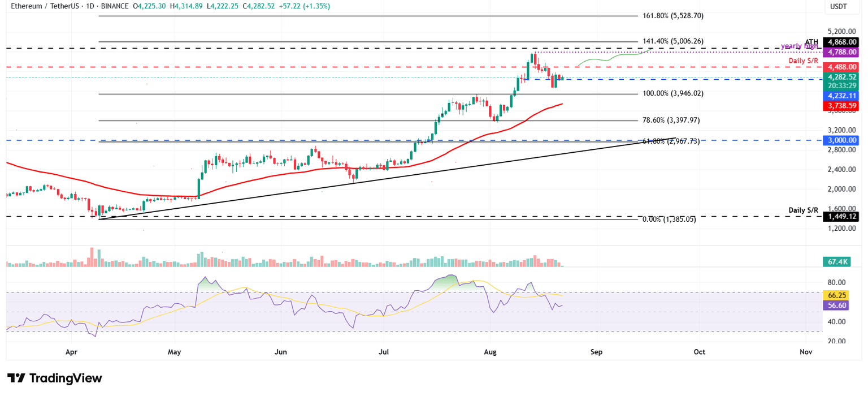
Task: Select the black ATH 4,868.00 price label
Action: [841, 42]
